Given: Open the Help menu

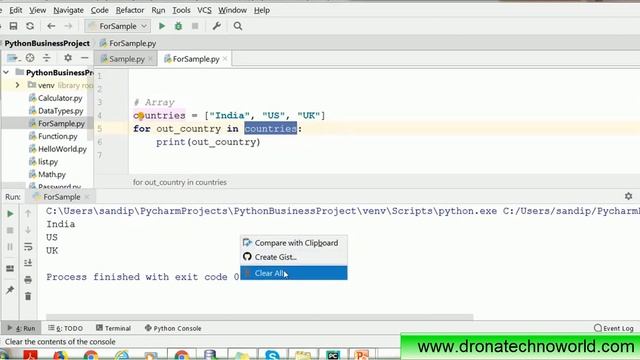Looking at the screenshot, I should pyautogui.click(x=262, y=10).
